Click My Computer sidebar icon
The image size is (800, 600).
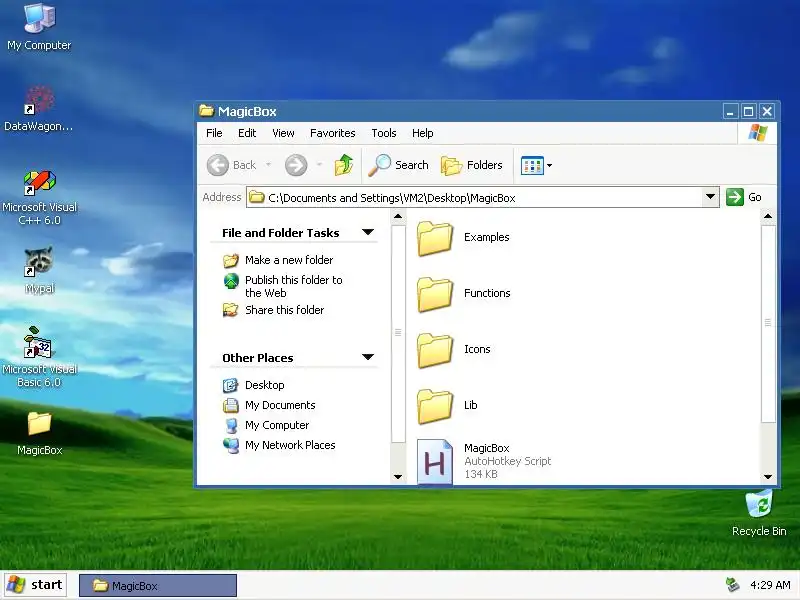[x=231, y=426]
